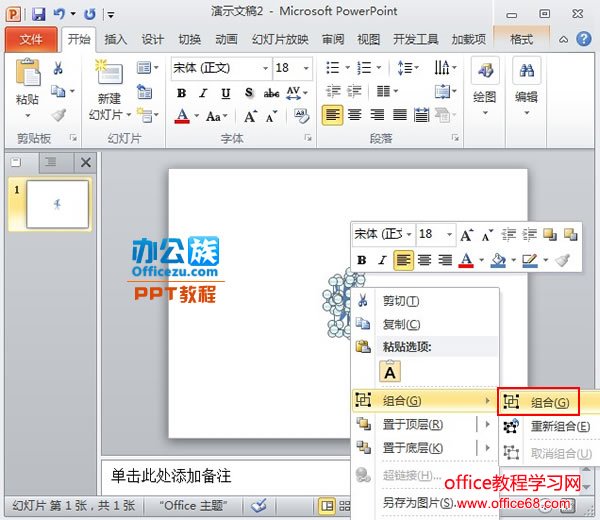Click the Clear Formatting icon
This screenshot has height=520, width=600.
coord(301,116)
